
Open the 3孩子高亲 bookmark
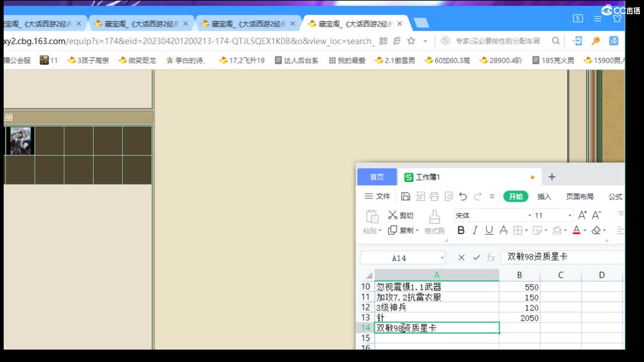pos(89,60)
